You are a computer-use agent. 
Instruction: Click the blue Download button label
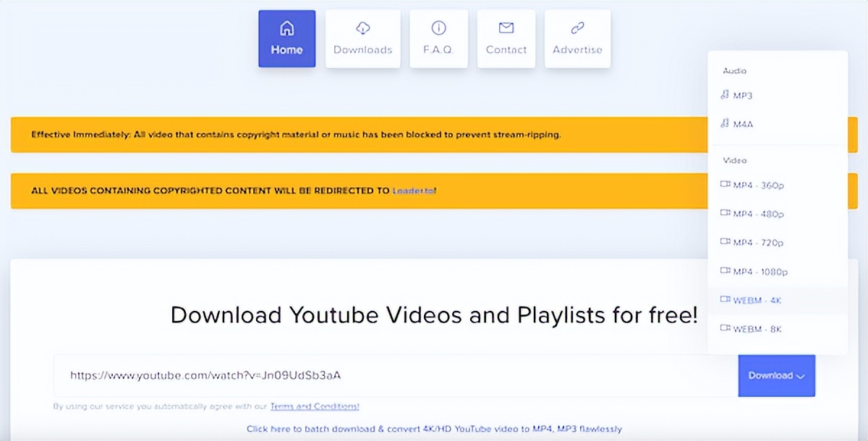[x=770, y=376]
